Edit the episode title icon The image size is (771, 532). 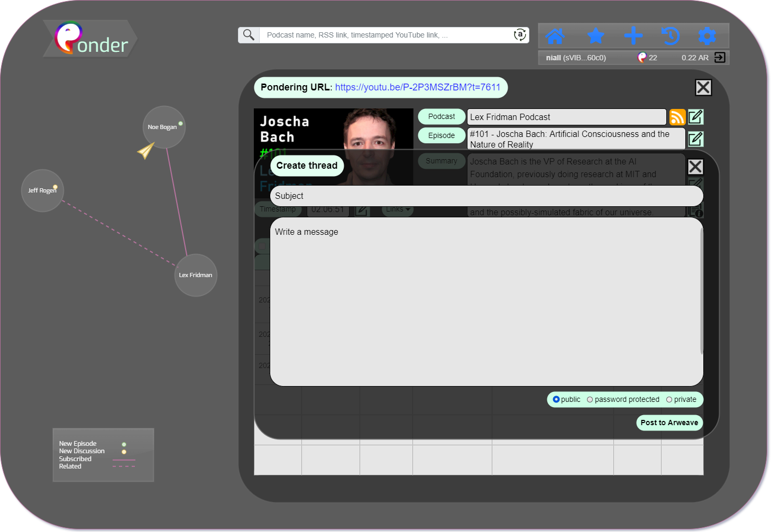pyautogui.click(x=695, y=139)
